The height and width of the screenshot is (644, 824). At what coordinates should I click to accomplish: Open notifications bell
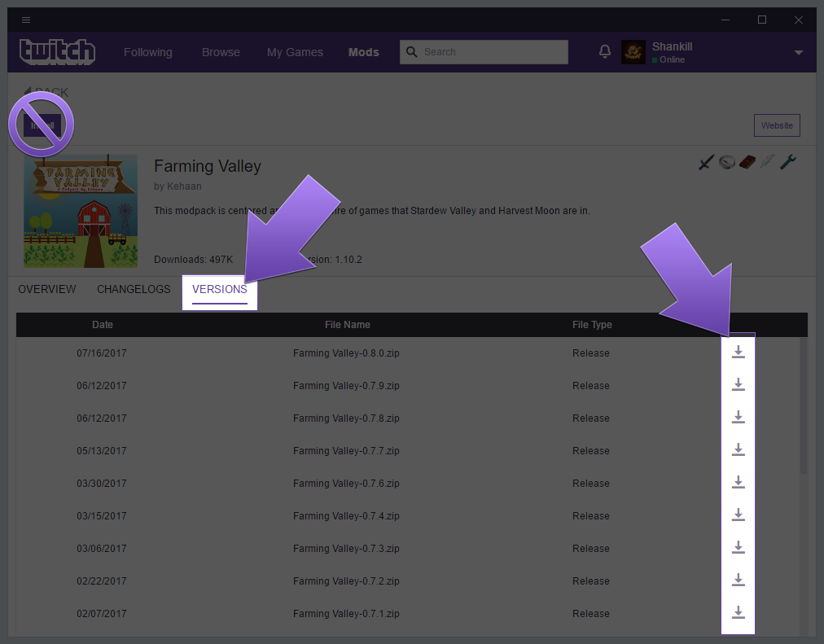coord(605,51)
